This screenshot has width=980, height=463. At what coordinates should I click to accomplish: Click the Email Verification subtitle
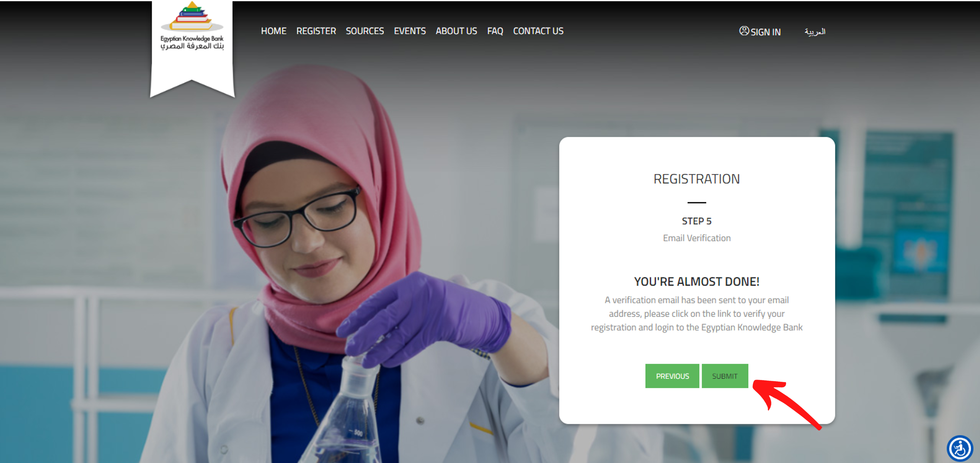point(696,238)
